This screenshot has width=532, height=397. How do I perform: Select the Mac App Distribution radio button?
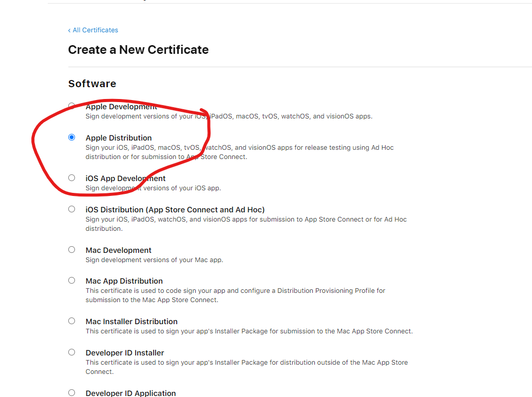71,281
